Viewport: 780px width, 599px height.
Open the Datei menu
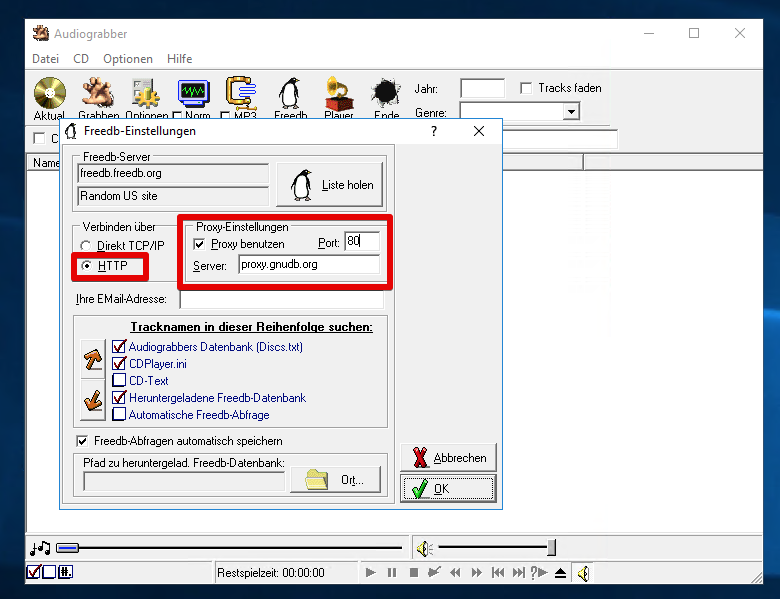tap(45, 59)
